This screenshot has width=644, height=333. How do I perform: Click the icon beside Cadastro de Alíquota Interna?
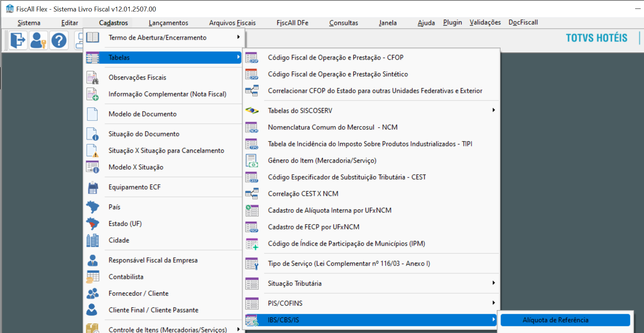click(252, 210)
